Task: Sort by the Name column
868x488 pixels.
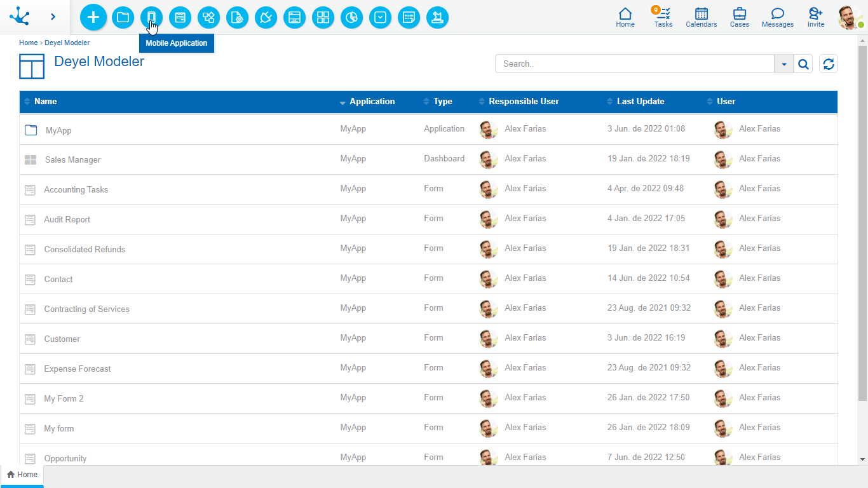Action: [45, 102]
